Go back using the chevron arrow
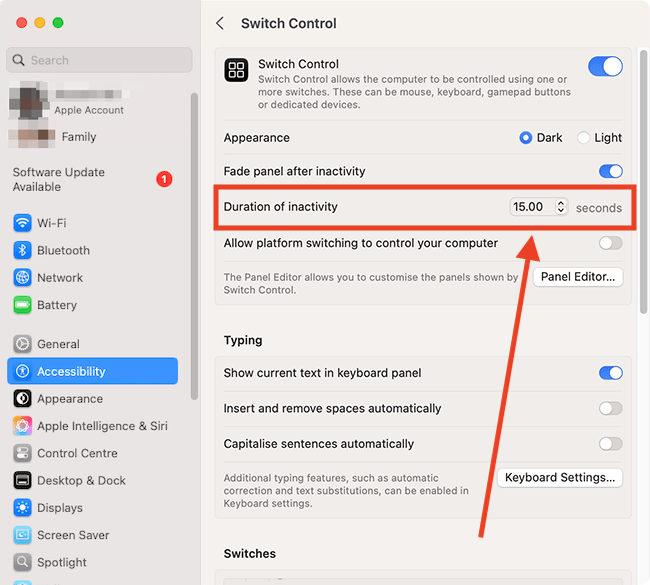650x585 pixels. [x=220, y=24]
